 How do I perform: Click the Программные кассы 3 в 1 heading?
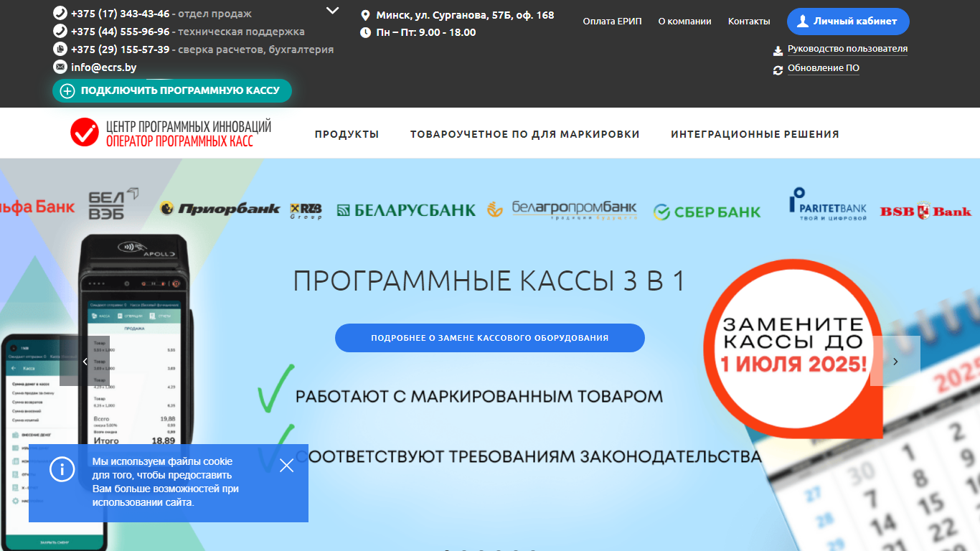coord(489,281)
